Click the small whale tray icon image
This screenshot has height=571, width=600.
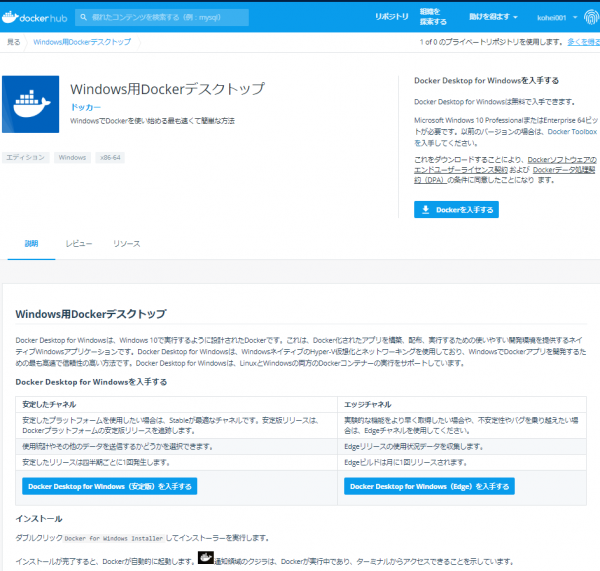click(x=206, y=557)
